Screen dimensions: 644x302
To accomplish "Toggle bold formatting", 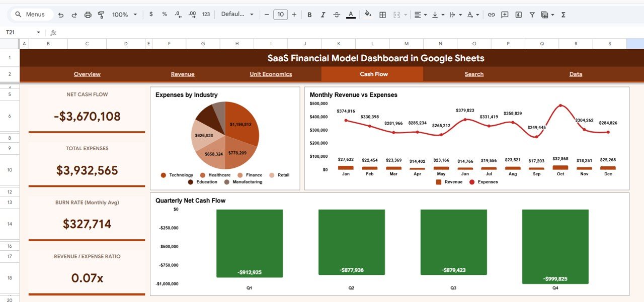I will [309, 14].
